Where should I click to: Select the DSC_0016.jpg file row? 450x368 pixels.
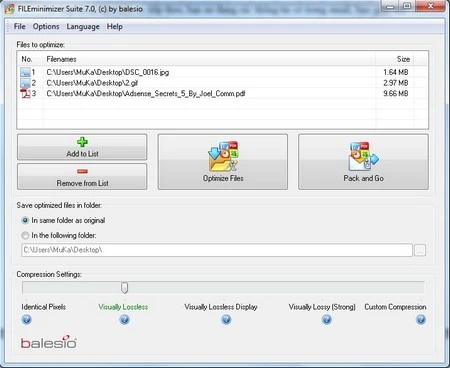222,72
